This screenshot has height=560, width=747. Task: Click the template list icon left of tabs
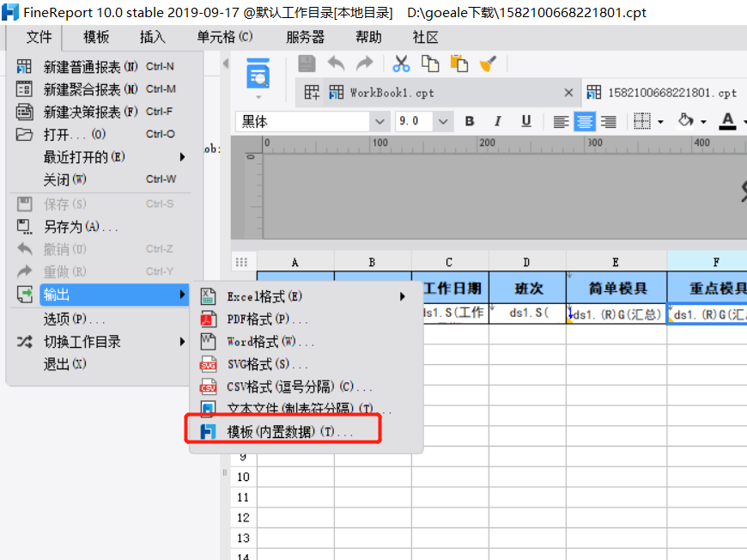point(312,93)
